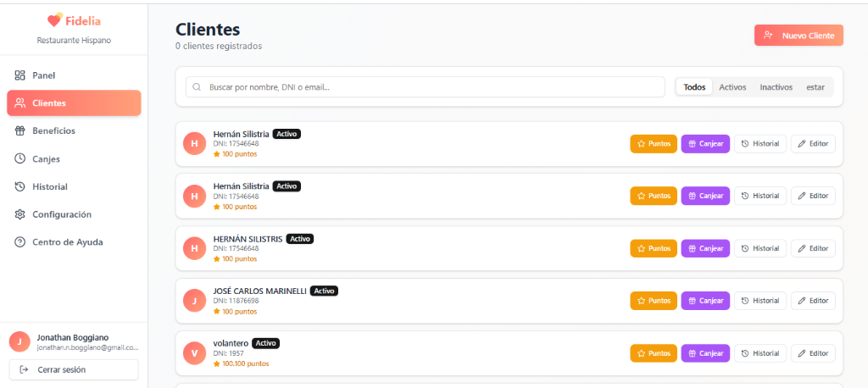View Historial of JOSÉ CARLOS MARINELLI
The height and width of the screenshot is (388, 868).
[x=760, y=301]
